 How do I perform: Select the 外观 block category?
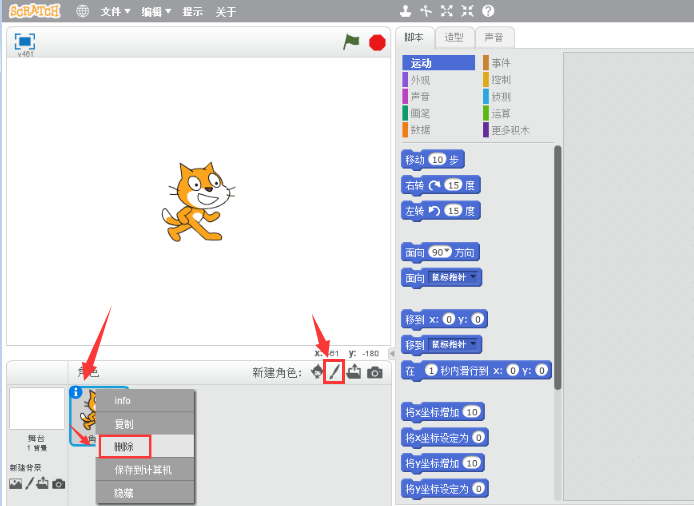tap(420, 80)
